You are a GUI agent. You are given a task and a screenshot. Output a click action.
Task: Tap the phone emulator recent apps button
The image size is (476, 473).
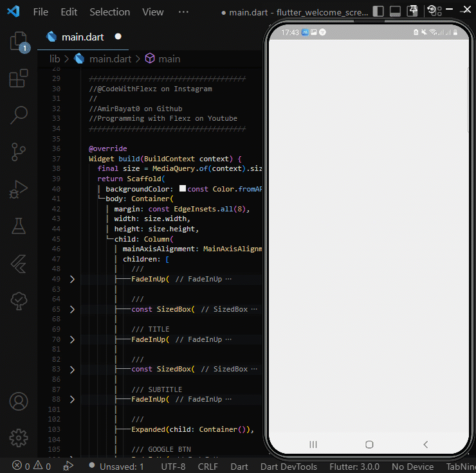click(313, 445)
